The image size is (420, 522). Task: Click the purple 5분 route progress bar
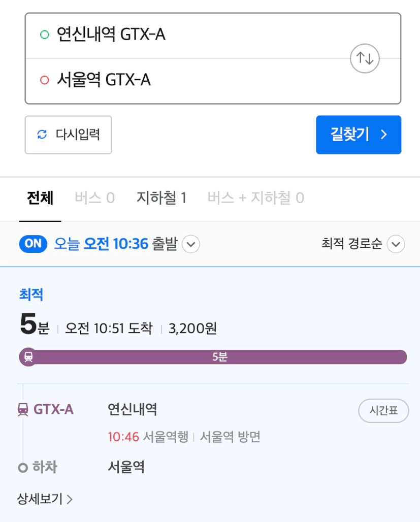[x=219, y=357]
